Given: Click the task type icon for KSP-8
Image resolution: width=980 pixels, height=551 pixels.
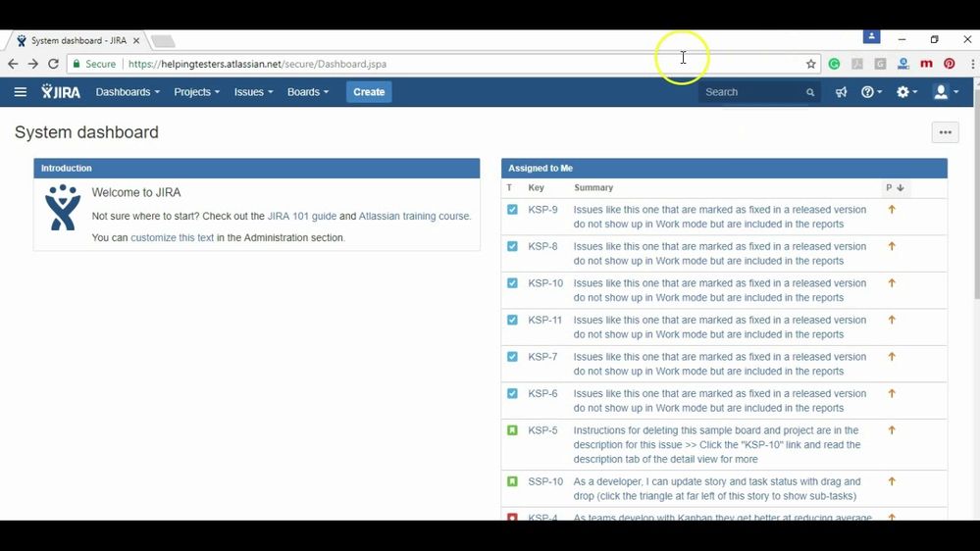Looking at the screenshot, I should 512,246.
